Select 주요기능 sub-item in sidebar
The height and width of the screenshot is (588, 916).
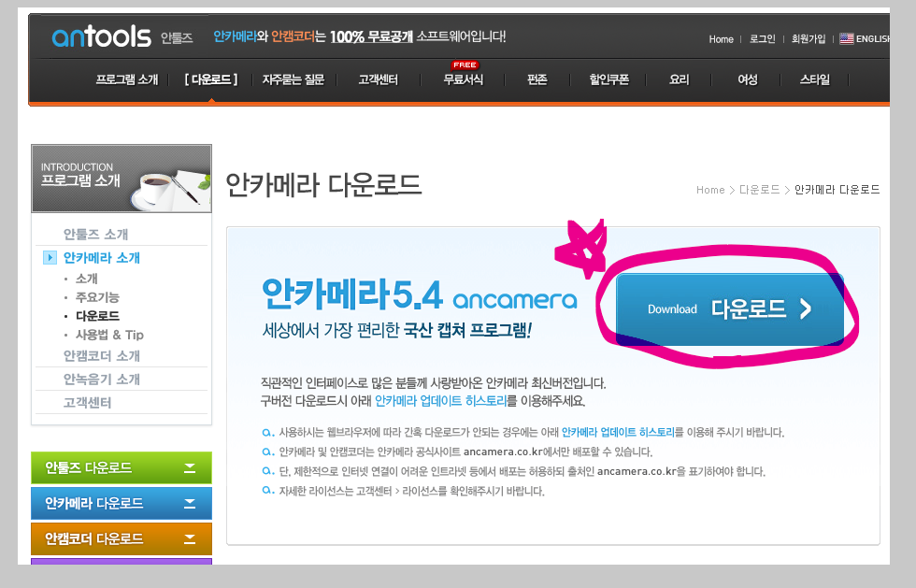pyautogui.click(x=97, y=297)
